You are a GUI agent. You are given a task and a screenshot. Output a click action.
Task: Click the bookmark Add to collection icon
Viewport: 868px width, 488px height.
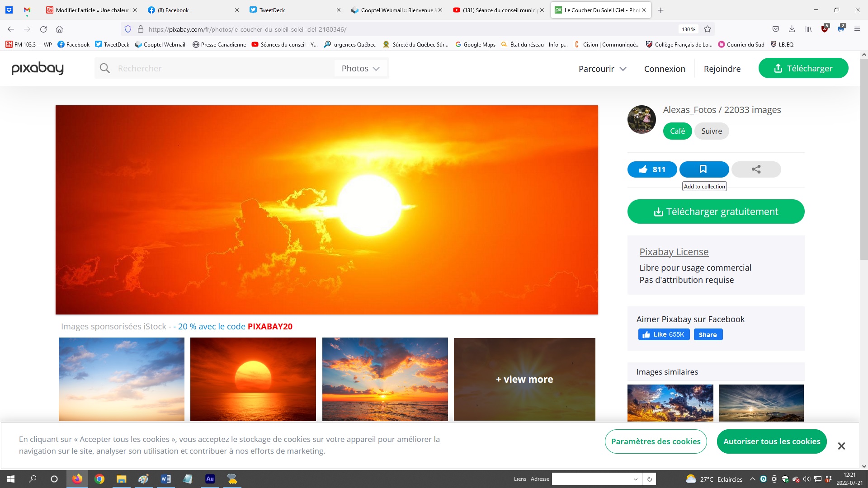point(703,169)
